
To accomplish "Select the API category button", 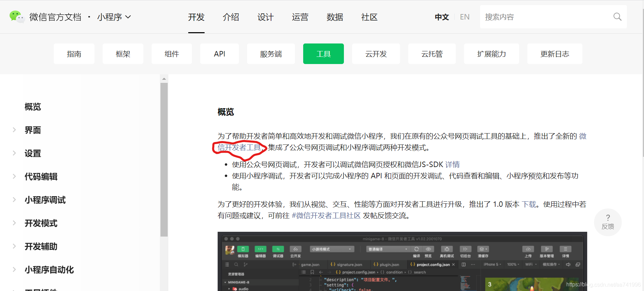I will pyautogui.click(x=219, y=54).
